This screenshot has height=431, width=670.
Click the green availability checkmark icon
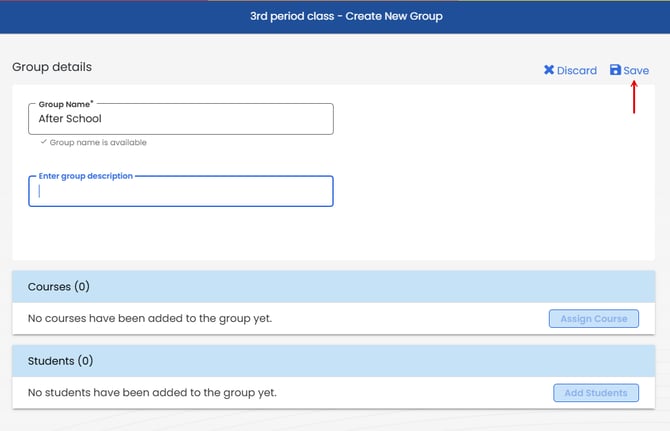(x=43, y=143)
